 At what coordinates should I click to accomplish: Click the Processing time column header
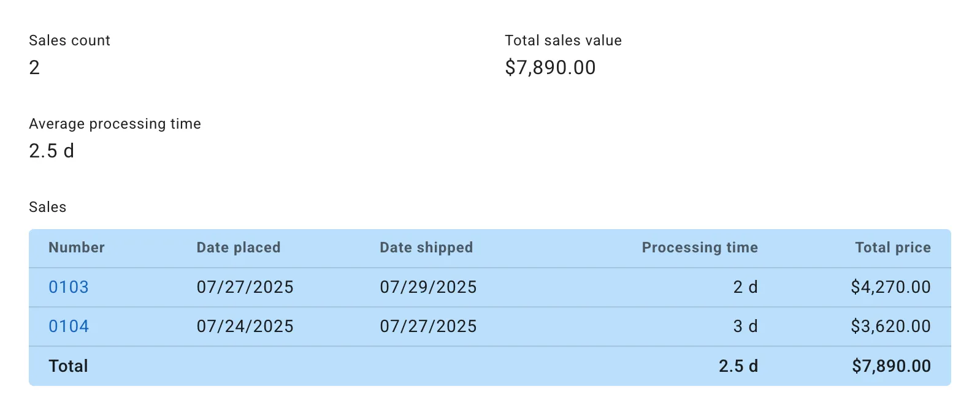tap(700, 247)
